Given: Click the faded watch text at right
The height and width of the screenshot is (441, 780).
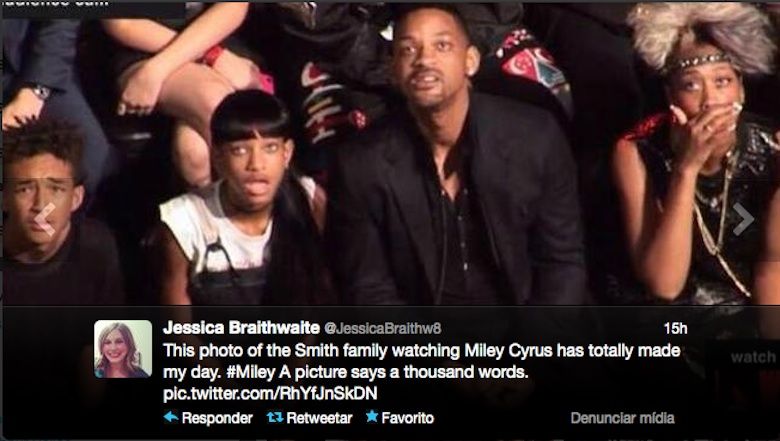Looking at the screenshot, I should pos(753,357).
